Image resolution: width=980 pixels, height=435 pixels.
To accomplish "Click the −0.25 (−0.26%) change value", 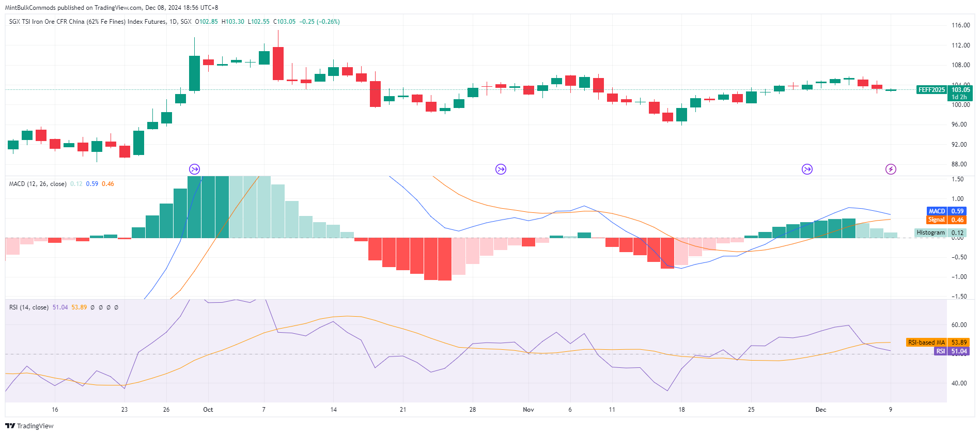I will [x=320, y=22].
